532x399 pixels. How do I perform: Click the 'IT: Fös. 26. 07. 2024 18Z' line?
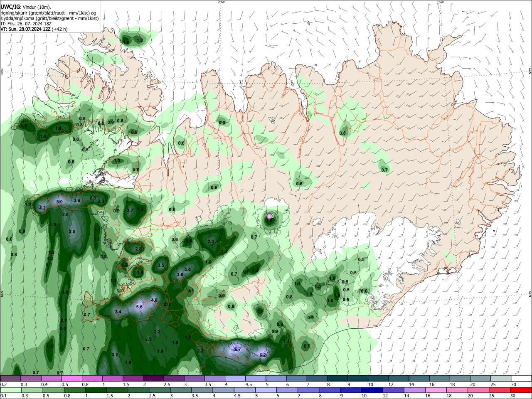point(26,24)
